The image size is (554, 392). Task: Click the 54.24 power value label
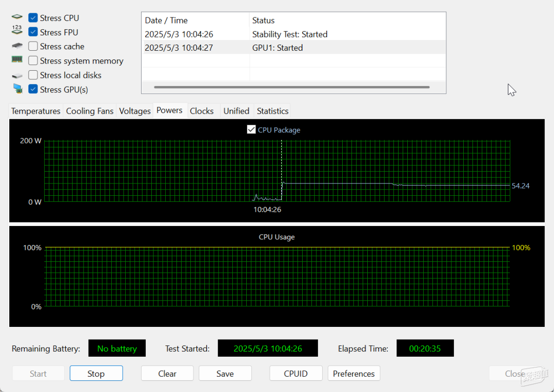tap(521, 186)
